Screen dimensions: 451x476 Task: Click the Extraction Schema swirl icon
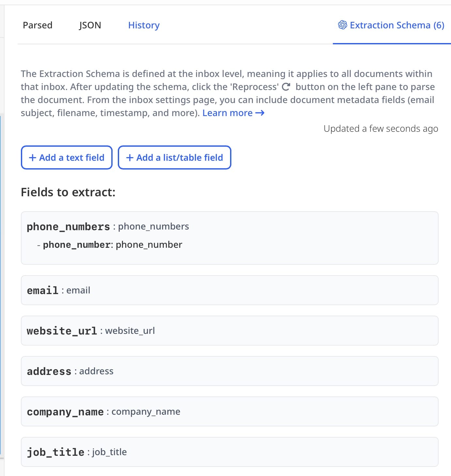[x=342, y=25]
